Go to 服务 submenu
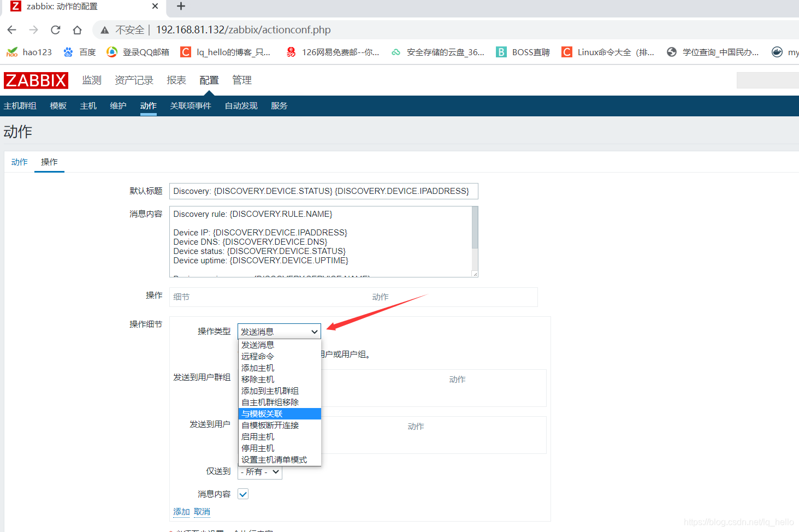 tap(279, 106)
